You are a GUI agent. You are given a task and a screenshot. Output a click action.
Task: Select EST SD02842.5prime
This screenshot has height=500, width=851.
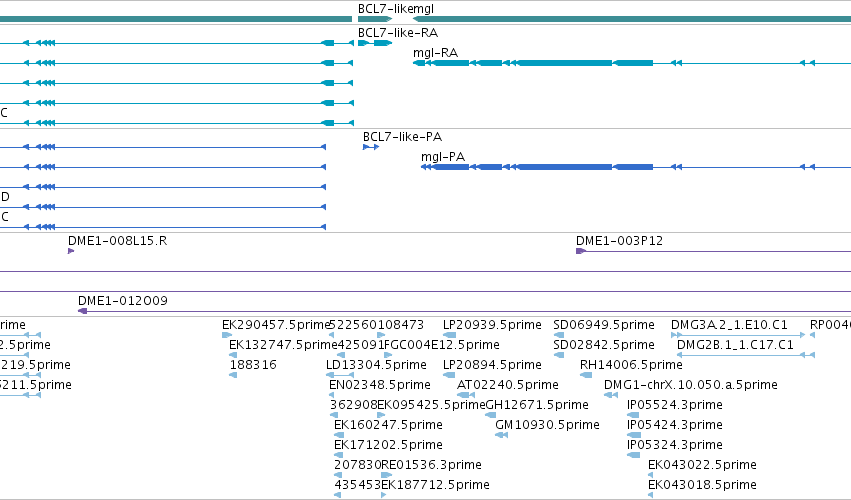coord(604,345)
